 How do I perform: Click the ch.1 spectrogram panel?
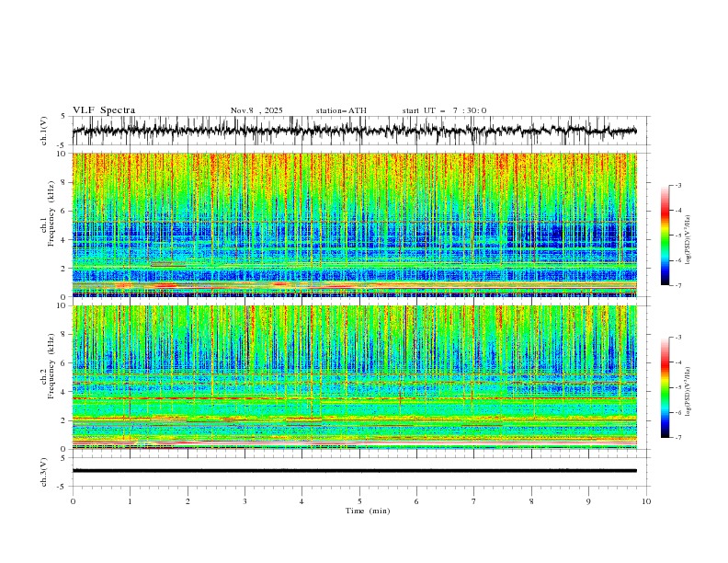tap(355, 224)
